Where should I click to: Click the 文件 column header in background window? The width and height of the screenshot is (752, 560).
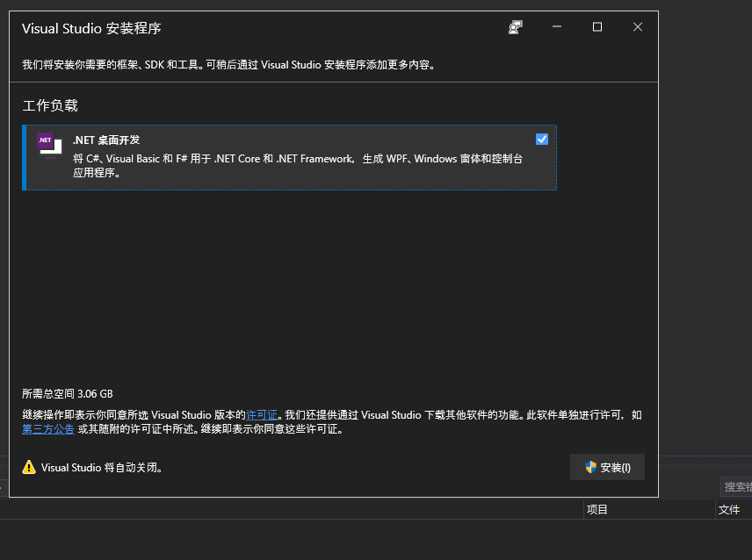coord(729,510)
